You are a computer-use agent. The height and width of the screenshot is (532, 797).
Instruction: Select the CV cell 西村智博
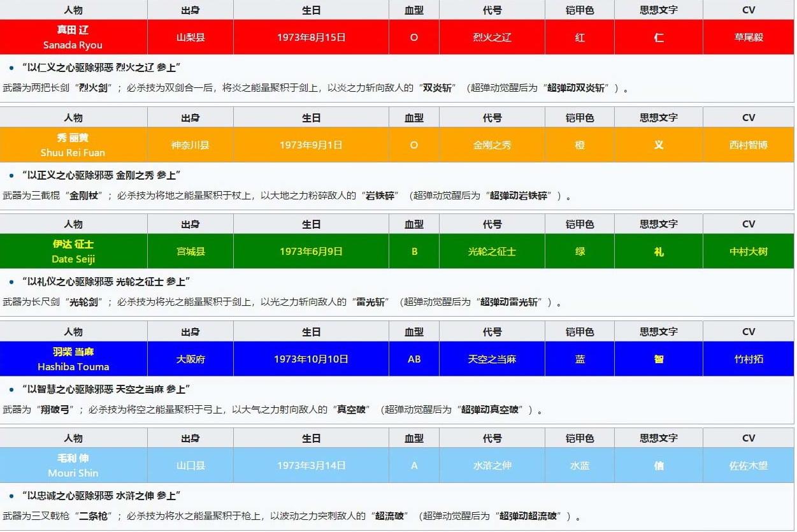click(x=749, y=145)
